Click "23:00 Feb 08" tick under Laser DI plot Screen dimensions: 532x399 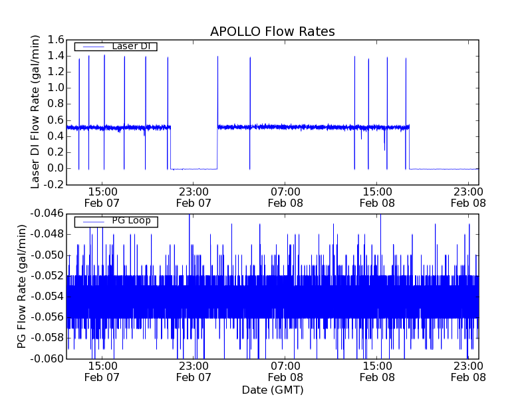click(x=469, y=198)
